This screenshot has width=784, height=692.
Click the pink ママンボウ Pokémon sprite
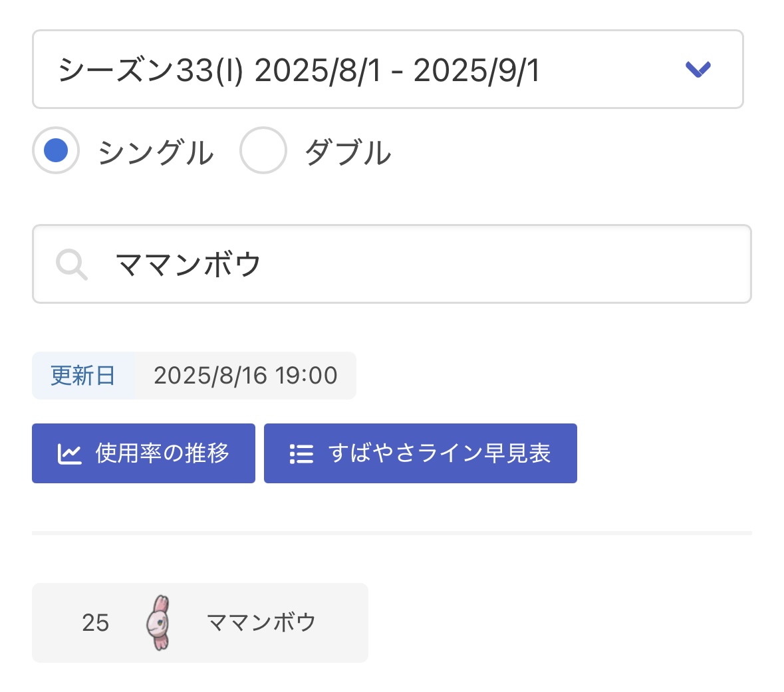(159, 623)
